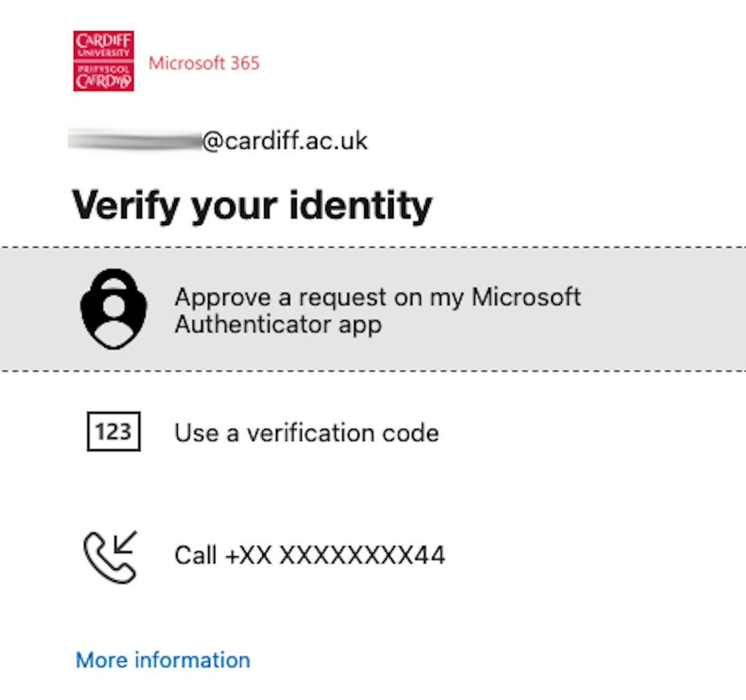Choose the verification code sign-in method
The width and height of the screenshot is (746, 700).
(306, 432)
